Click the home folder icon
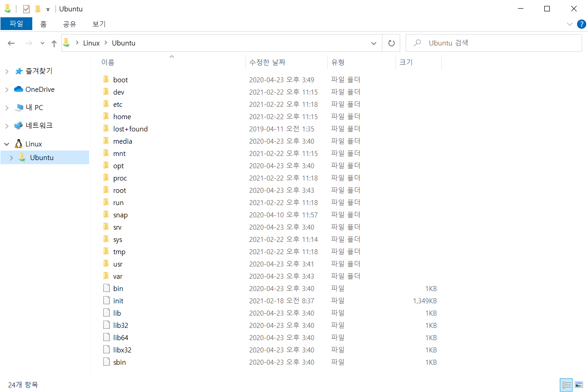 (x=106, y=116)
